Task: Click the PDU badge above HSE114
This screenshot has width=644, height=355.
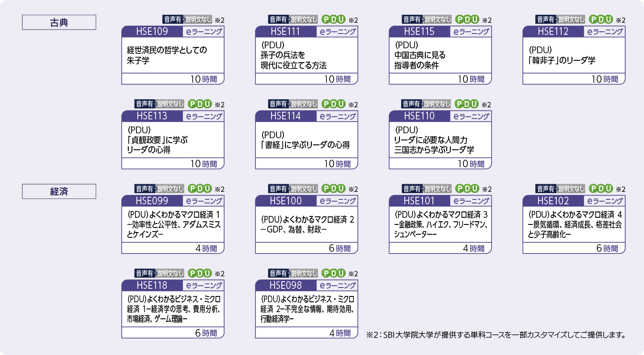Action: coord(334,104)
